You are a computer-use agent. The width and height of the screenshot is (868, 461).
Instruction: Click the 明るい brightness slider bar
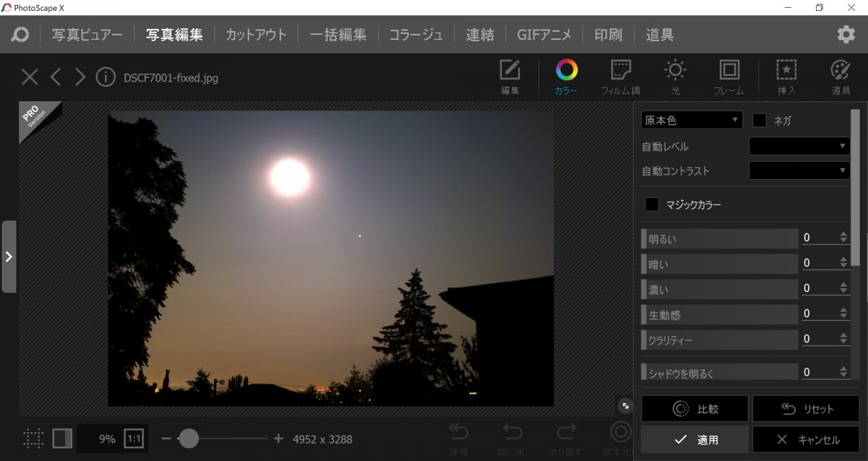720,238
